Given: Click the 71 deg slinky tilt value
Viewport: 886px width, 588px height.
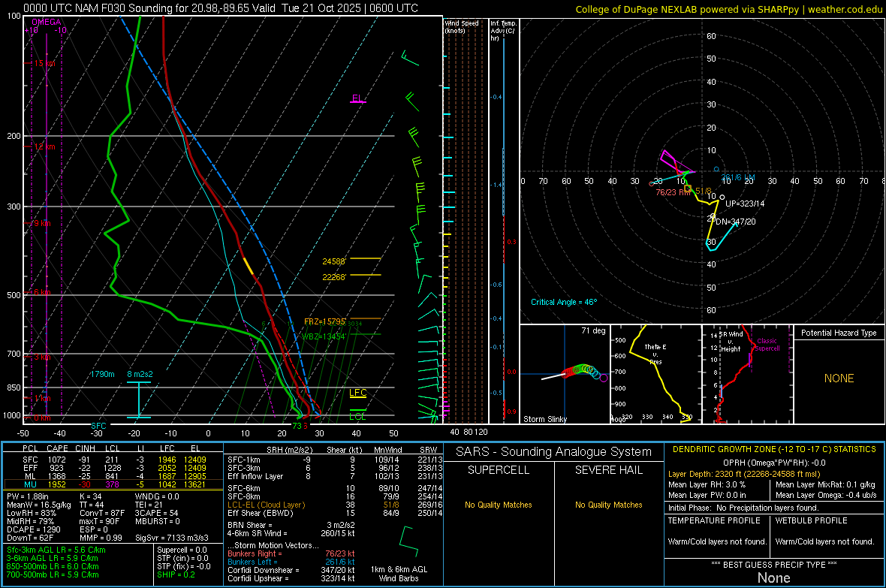Looking at the screenshot, I should point(593,330).
